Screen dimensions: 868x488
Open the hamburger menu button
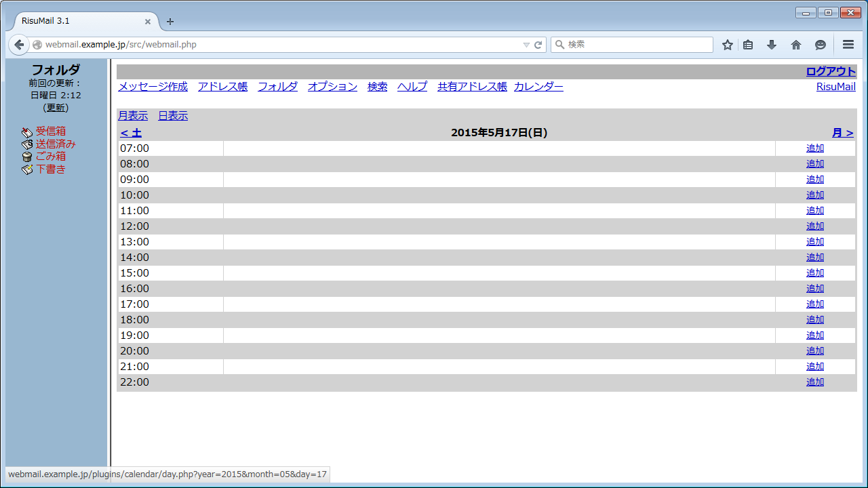click(848, 45)
